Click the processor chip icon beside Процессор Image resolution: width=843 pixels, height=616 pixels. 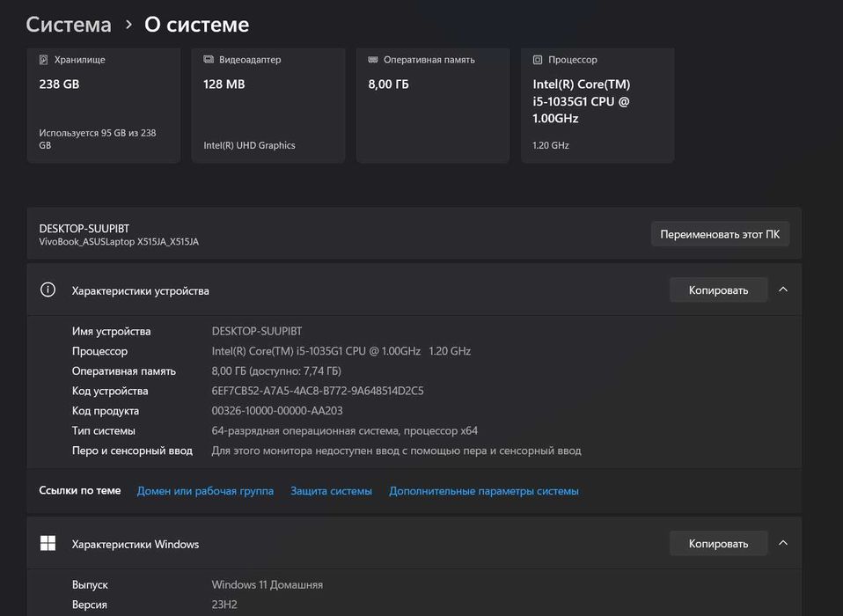[538, 60]
